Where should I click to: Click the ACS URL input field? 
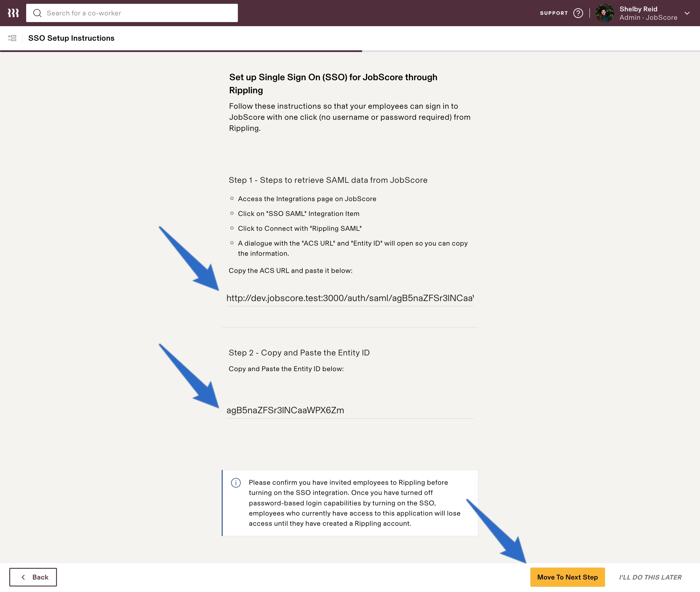tap(350, 298)
